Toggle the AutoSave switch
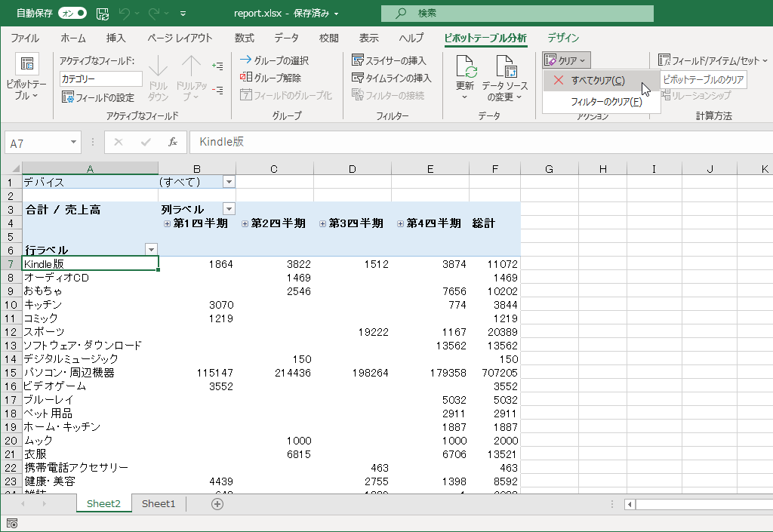This screenshot has width=773, height=532. (72, 13)
